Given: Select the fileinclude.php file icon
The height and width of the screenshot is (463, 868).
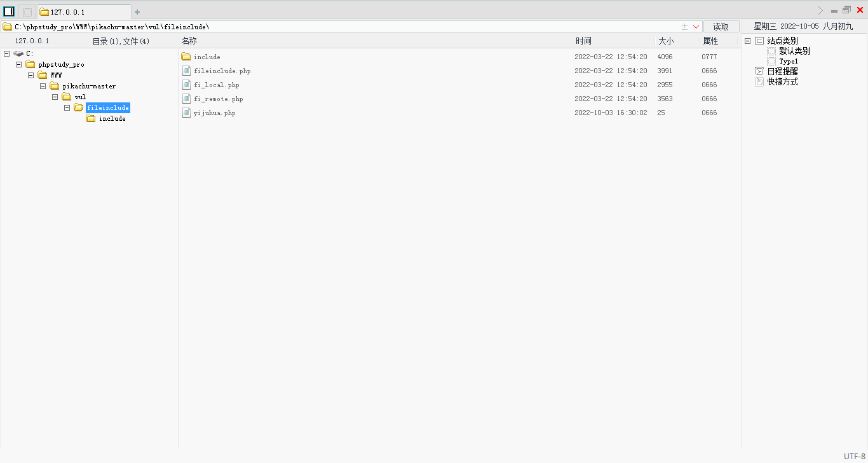Looking at the screenshot, I should click(186, 71).
